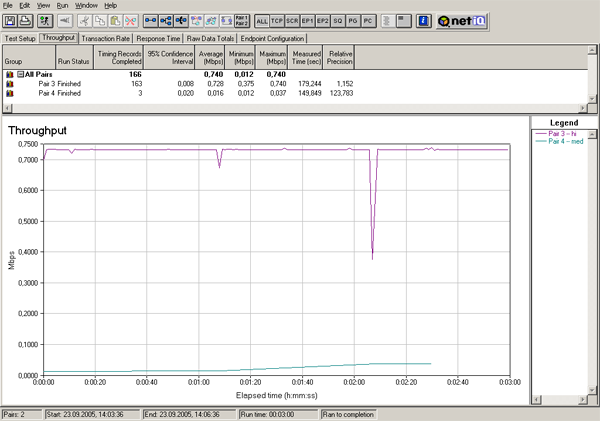Viewport: 600px width, 421px height.
Task: Click the NetIQ logo button
Action: coord(462,21)
